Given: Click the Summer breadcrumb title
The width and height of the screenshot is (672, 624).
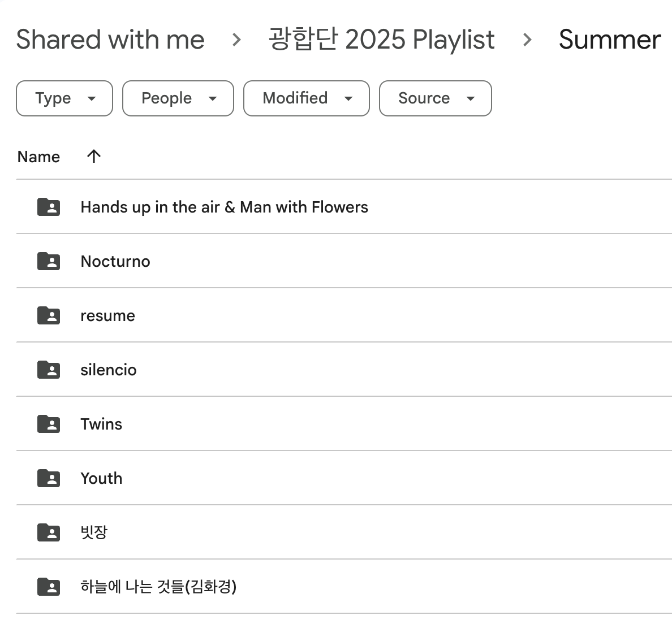Looking at the screenshot, I should coord(609,40).
